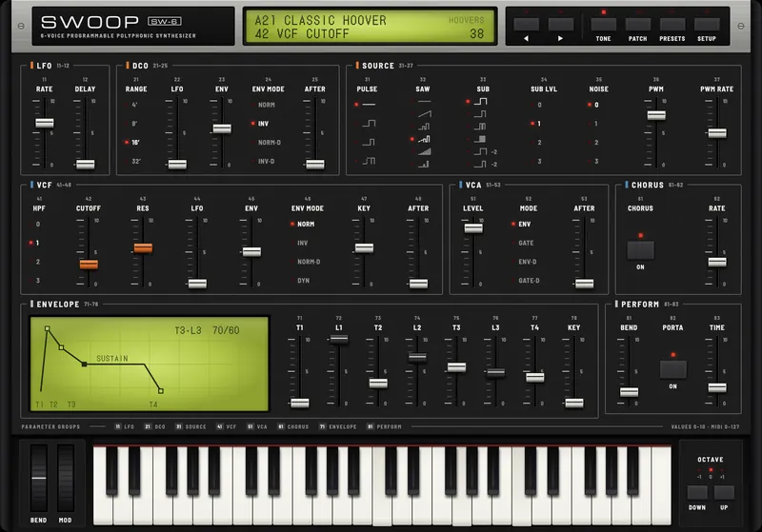Open the Setup page
762x532 pixels.
(x=707, y=25)
